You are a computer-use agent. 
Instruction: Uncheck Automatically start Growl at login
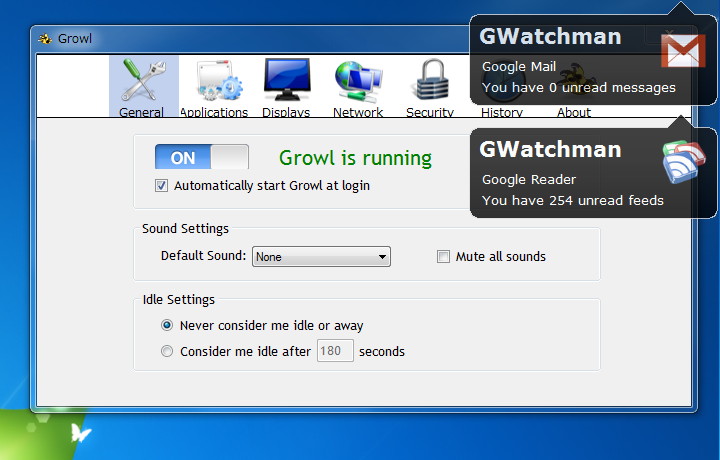[161, 185]
